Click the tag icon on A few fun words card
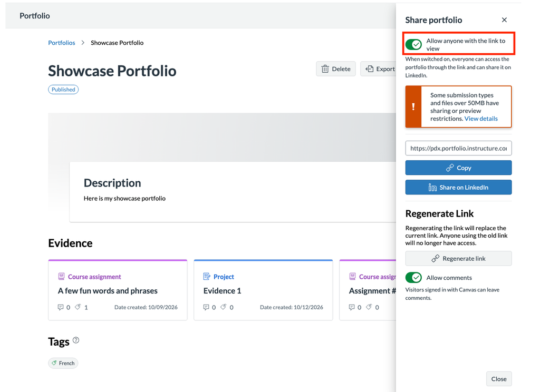540x392 pixels. [x=78, y=307]
